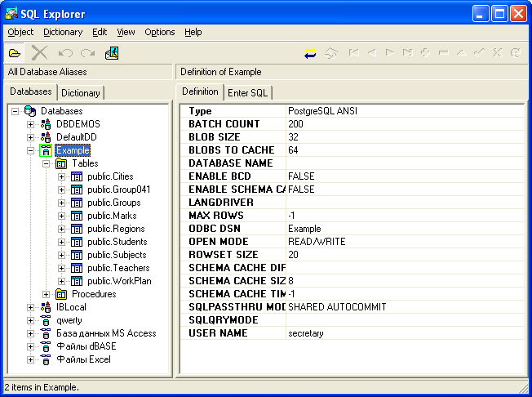This screenshot has height=397, width=532.
Task: Click the Tables folder icon
Action: pyautogui.click(x=61, y=163)
